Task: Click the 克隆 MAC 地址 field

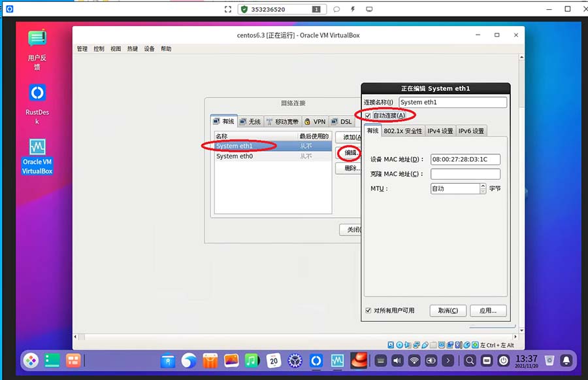Action: 465,174
